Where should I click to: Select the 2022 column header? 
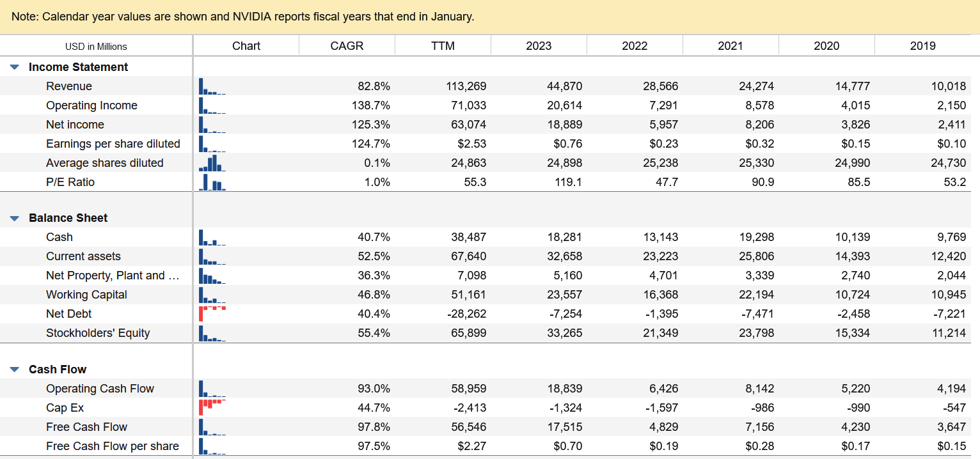point(635,46)
